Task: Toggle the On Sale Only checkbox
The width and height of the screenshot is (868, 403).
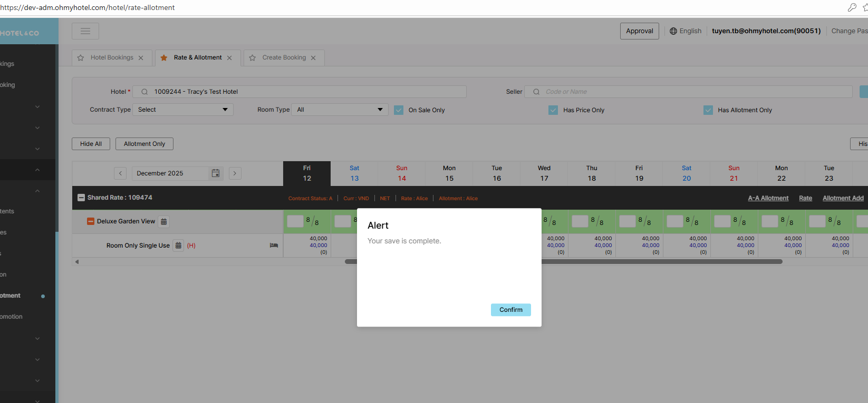Action: coord(399,110)
